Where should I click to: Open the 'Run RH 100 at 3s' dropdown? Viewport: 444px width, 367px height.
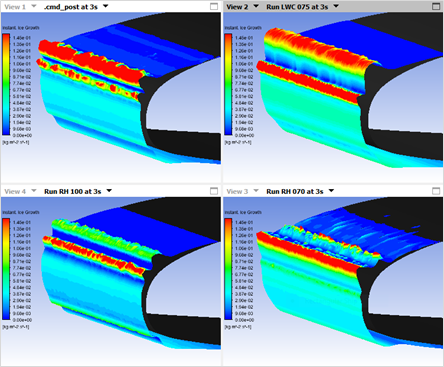tap(109, 191)
